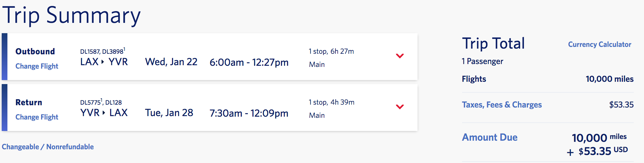Viewport: 644px width, 163px height.
Task: Expand the Outbound flight details chevron
Action: pyautogui.click(x=400, y=56)
